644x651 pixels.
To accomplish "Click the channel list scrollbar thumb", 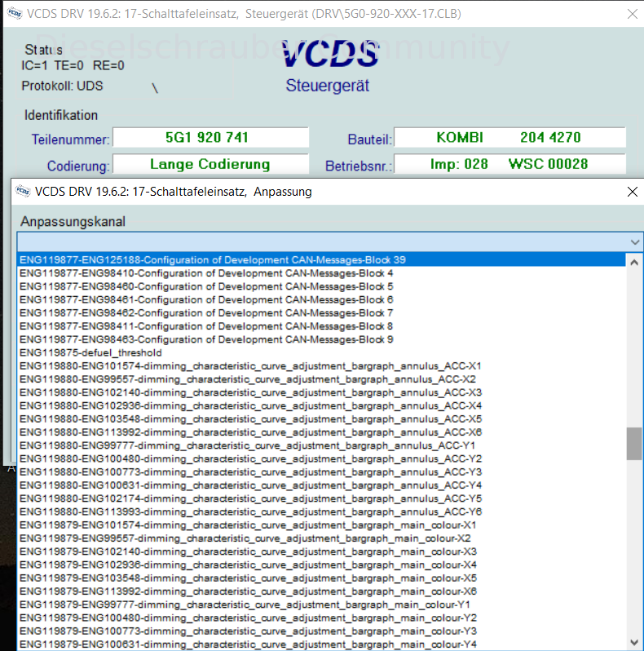I will (x=634, y=444).
